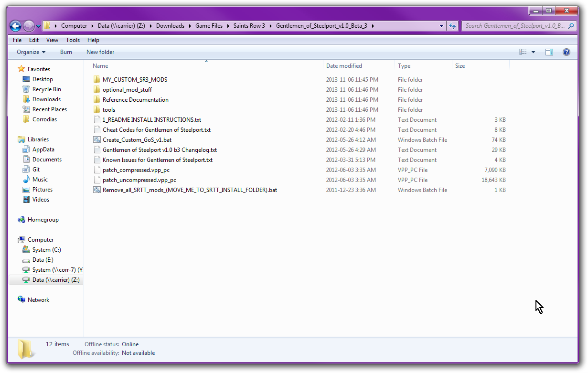The image size is (588, 373).
Task: Toggle the preview pane
Action: (549, 52)
